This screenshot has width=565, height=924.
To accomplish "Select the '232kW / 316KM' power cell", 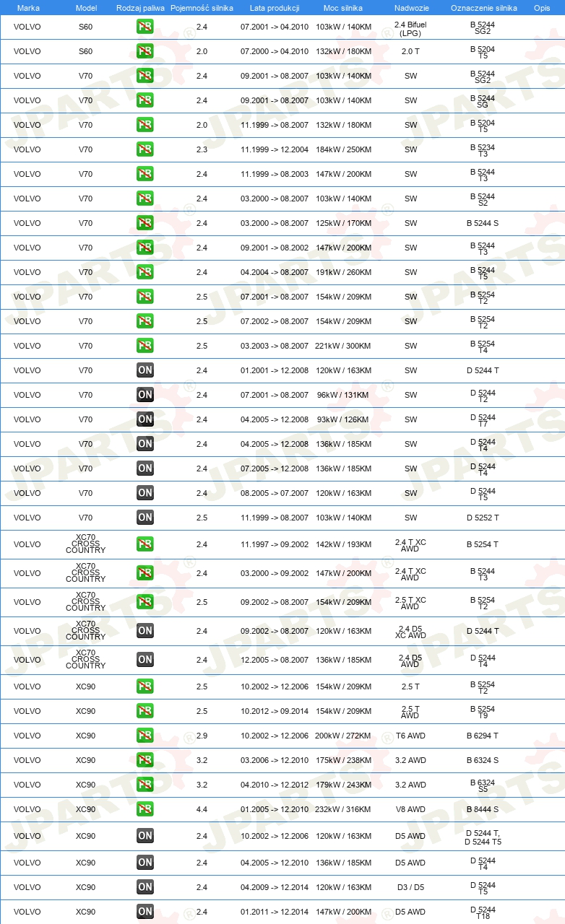I will [343, 809].
